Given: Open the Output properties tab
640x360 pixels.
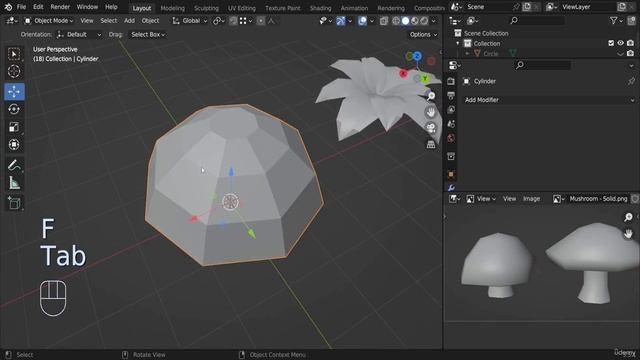Looking at the screenshot, I should click(x=451, y=96).
